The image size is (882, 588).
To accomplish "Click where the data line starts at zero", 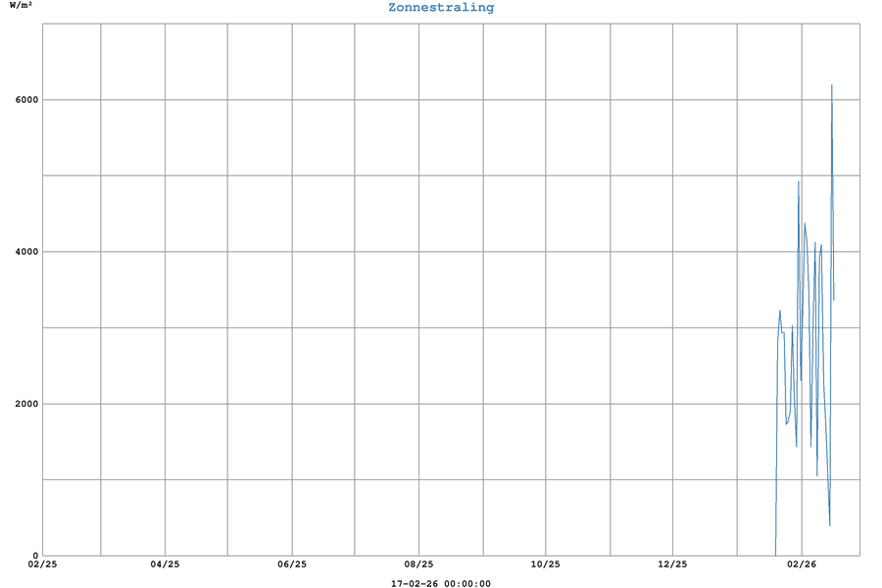I will (x=775, y=555).
